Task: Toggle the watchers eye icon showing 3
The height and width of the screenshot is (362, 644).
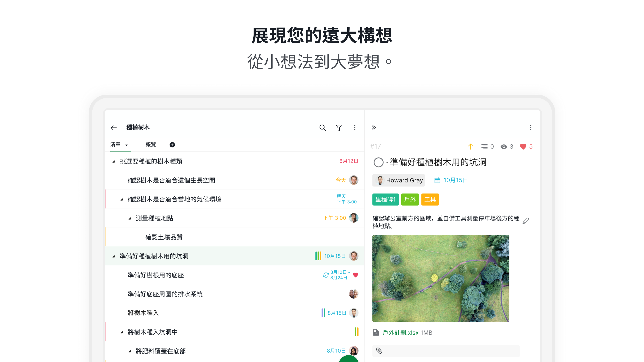Action: click(x=504, y=147)
